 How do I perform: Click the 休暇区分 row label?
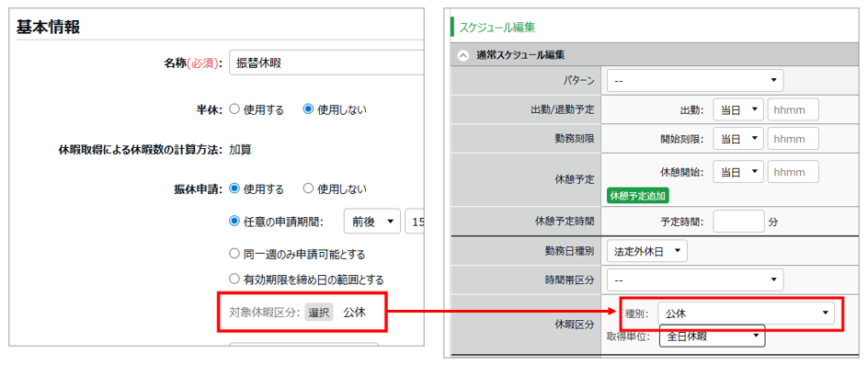pos(576,325)
